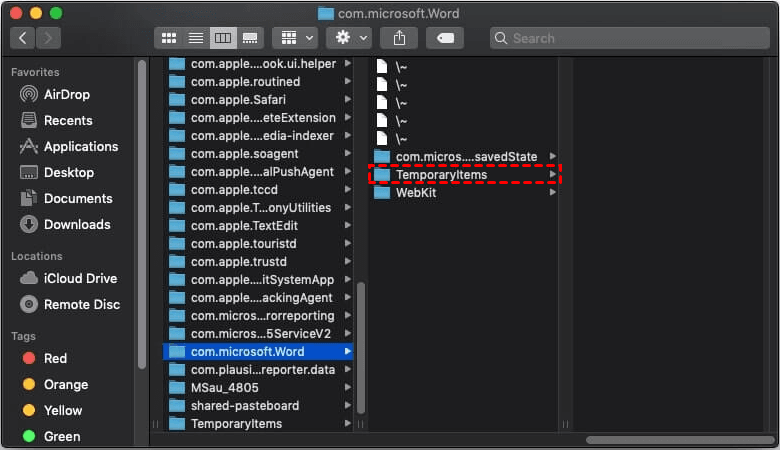Select the com.apple.Safari folder
Image resolution: width=780 pixels, height=450 pixels.
point(258,99)
